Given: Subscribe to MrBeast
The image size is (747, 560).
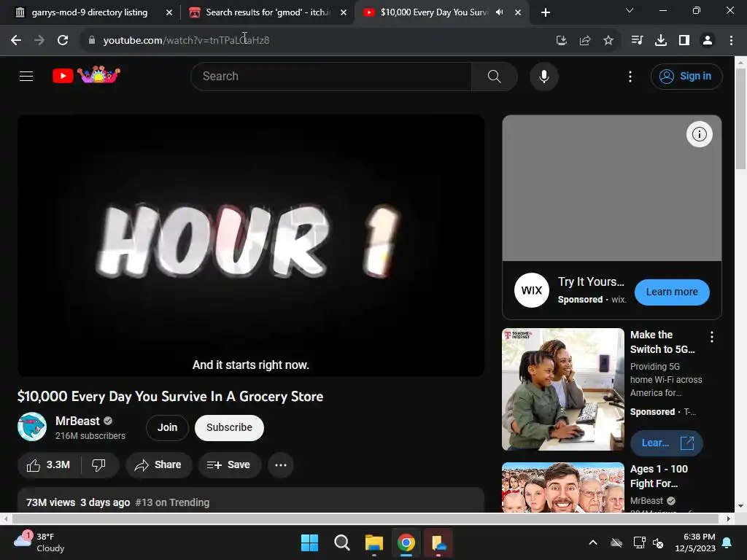Looking at the screenshot, I should (229, 427).
